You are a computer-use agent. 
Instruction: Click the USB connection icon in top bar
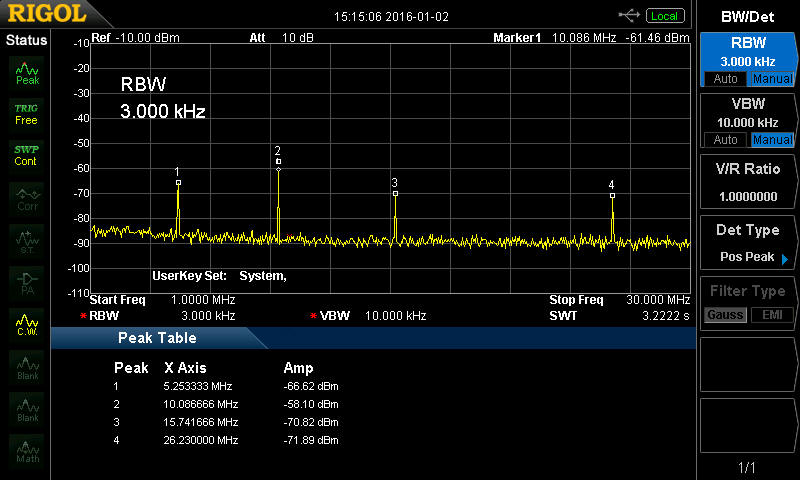[x=629, y=15]
